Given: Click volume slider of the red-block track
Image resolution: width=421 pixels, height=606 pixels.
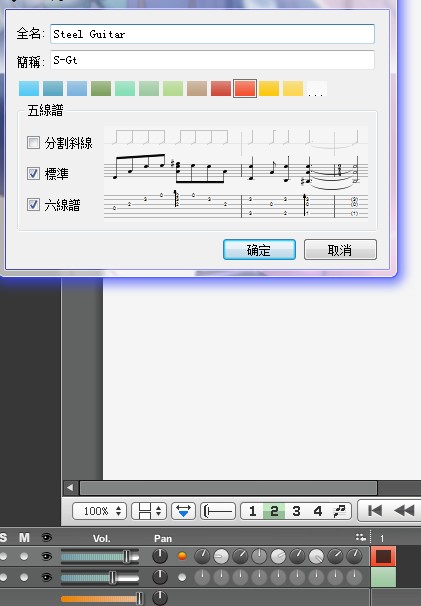Looking at the screenshot, I should [x=100, y=557].
